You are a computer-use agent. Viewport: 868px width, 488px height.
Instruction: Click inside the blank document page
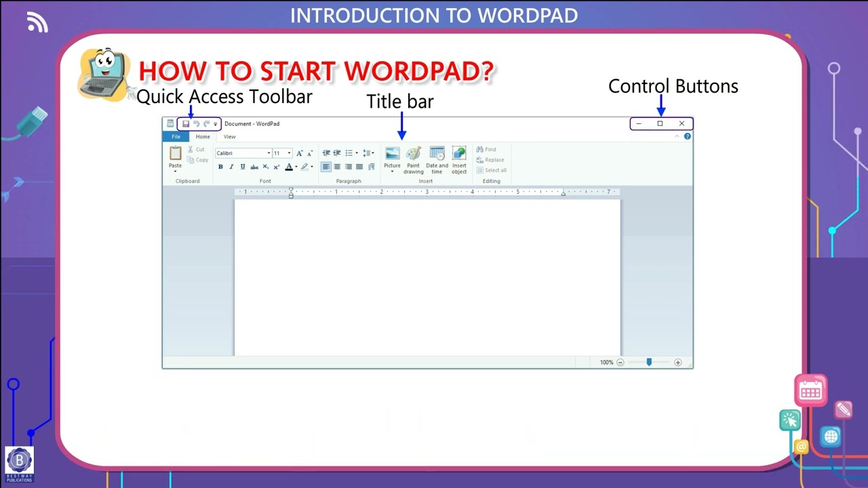[x=427, y=277]
